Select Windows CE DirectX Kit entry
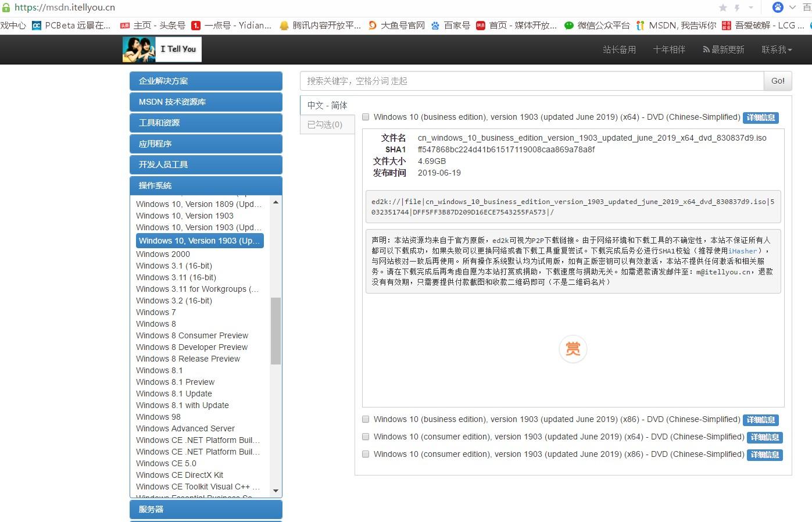 [x=180, y=475]
